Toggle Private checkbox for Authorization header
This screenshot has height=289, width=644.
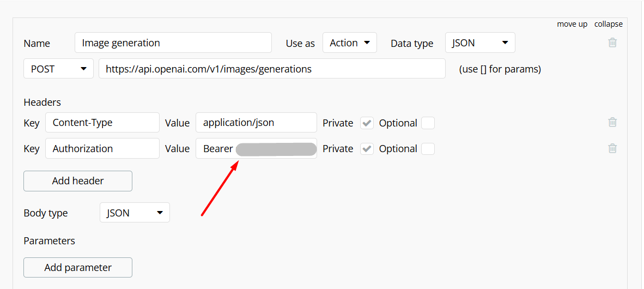[x=367, y=148]
